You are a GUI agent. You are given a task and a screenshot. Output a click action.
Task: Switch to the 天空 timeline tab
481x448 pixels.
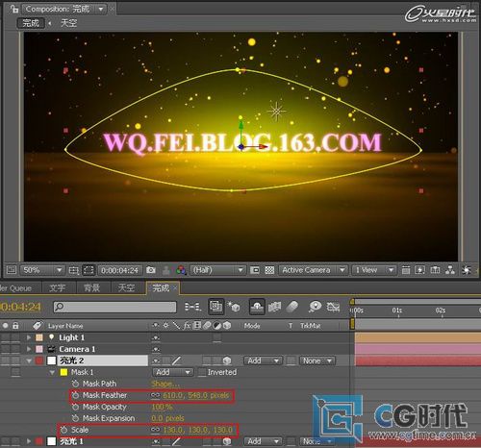(x=126, y=288)
